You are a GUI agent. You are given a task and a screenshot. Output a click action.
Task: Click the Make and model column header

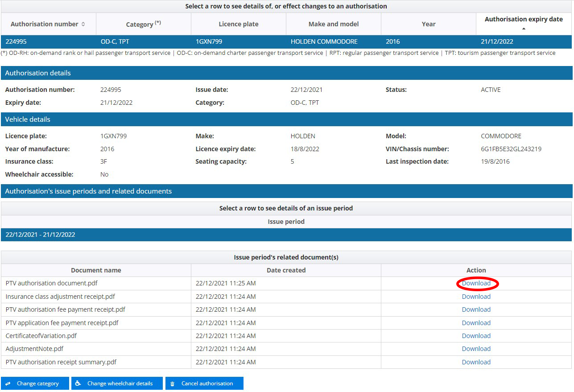[334, 24]
